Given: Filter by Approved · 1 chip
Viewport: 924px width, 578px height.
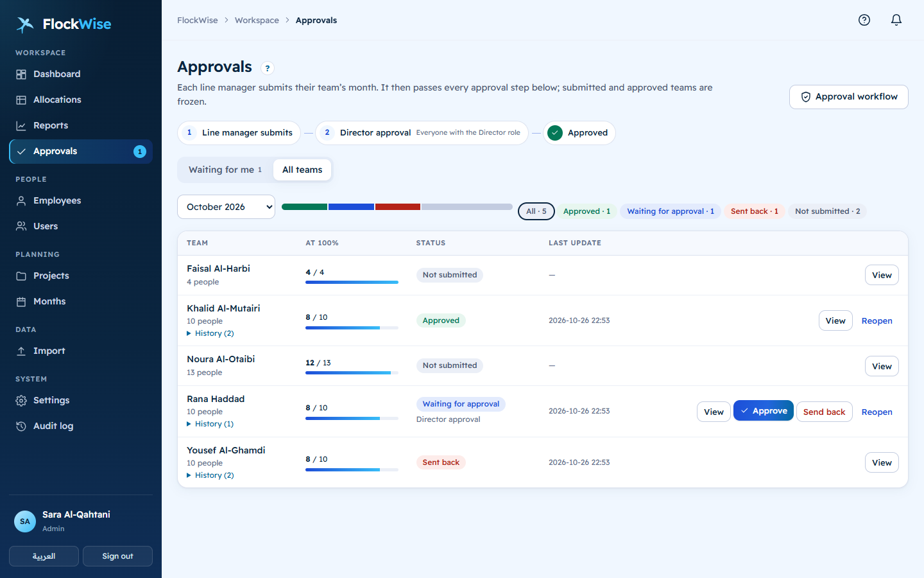Looking at the screenshot, I should coord(586,211).
